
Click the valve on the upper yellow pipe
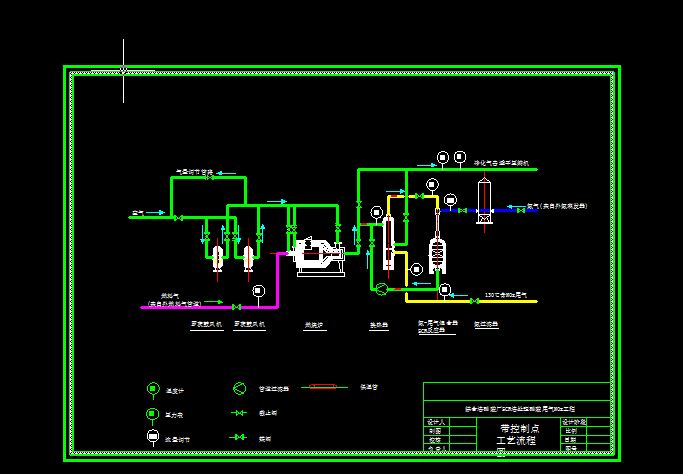pyautogui.click(x=419, y=196)
